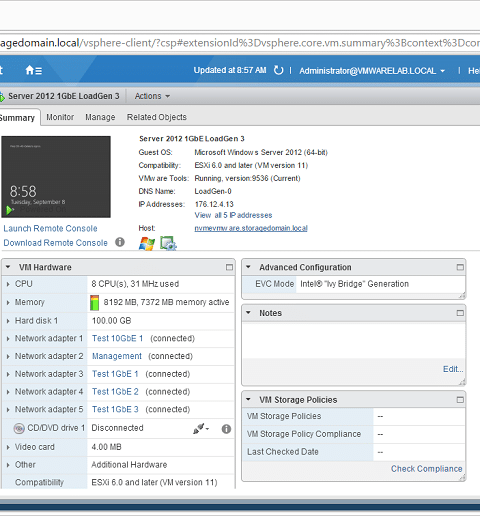Open the Test 10GbE 1 network link
The image size is (480, 516).
point(118,338)
